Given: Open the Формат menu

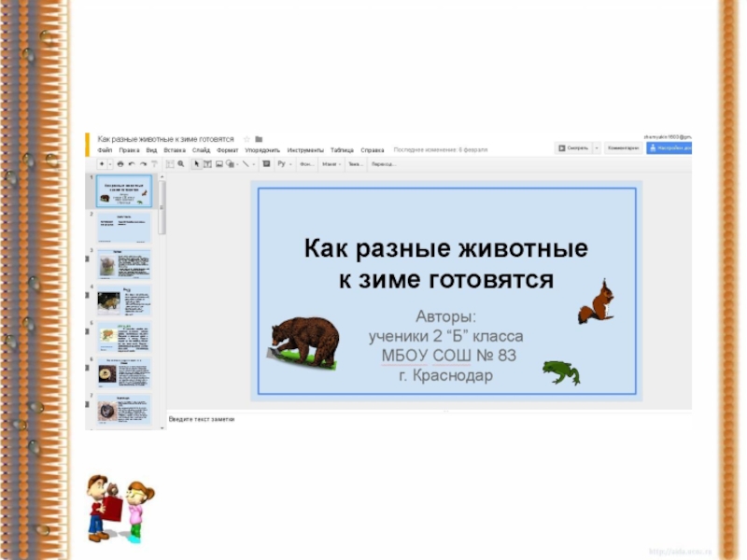Looking at the screenshot, I should tap(228, 150).
